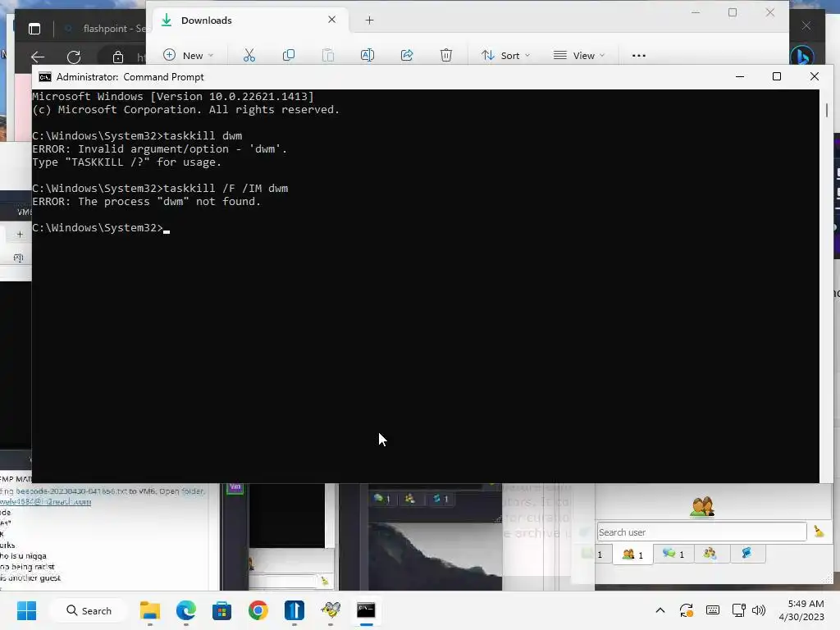
Task: Open Google Chrome from taskbar
Action: (258, 610)
